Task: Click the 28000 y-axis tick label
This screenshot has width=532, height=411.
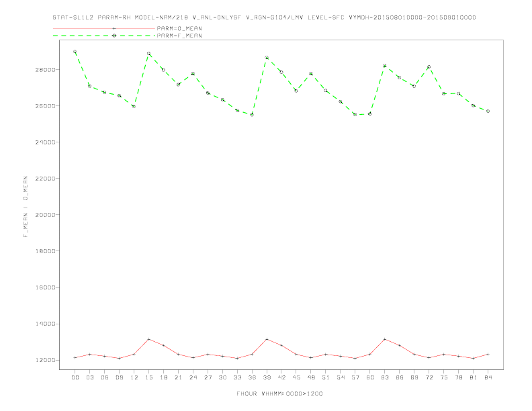Action: pyautogui.click(x=46, y=70)
